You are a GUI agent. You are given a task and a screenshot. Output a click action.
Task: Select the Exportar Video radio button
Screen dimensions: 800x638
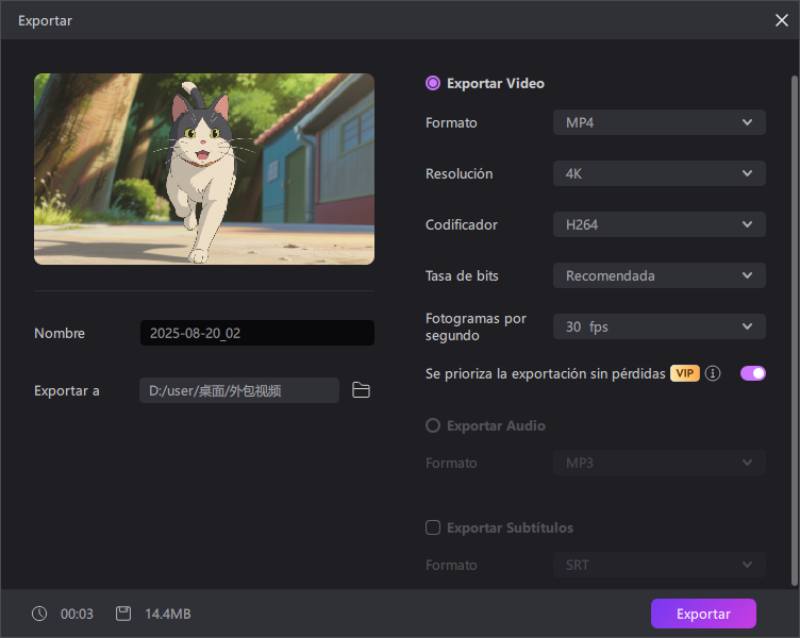tap(432, 84)
